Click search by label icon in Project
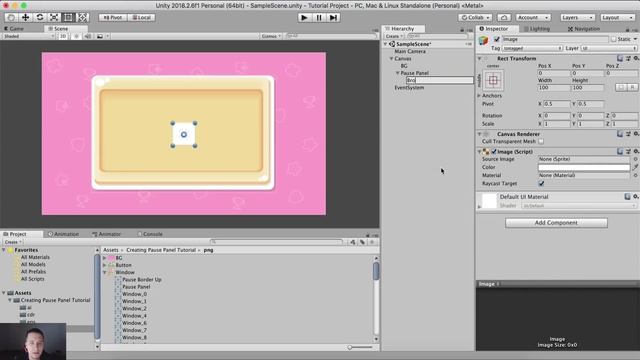 pos(362,242)
